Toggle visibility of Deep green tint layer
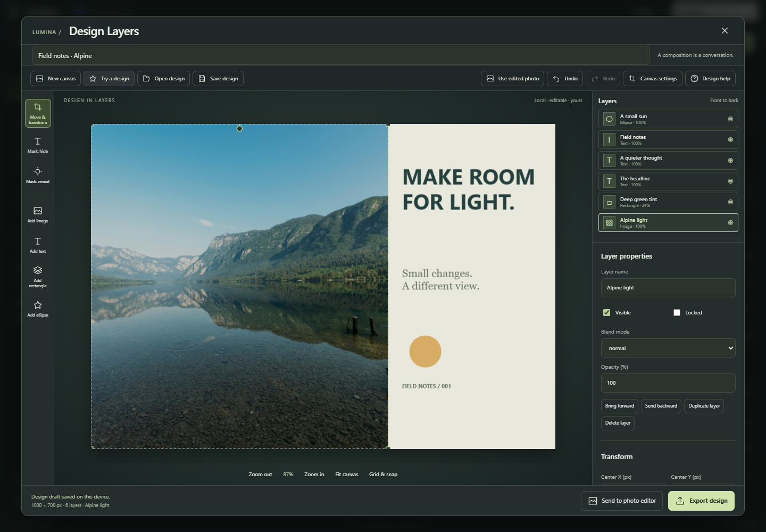 point(730,202)
